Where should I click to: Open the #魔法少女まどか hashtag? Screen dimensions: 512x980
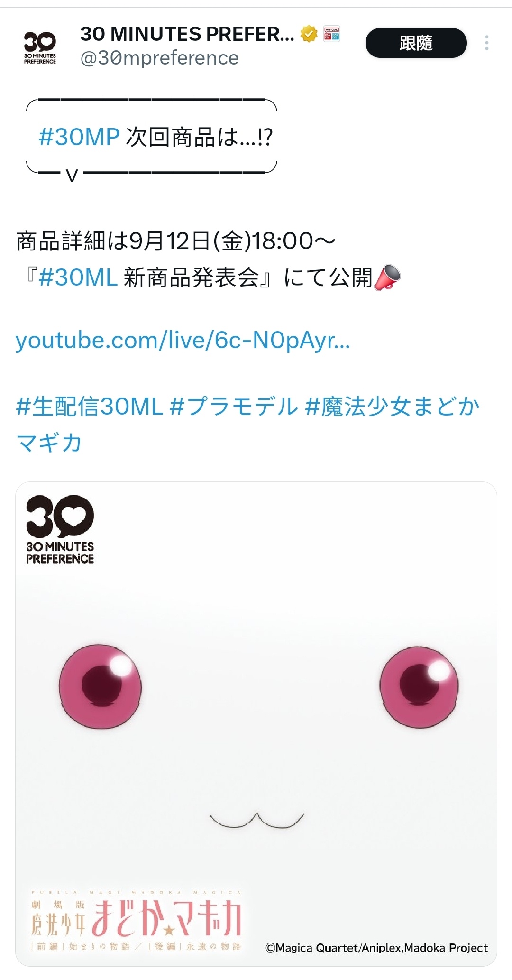click(x=393, y=407)
